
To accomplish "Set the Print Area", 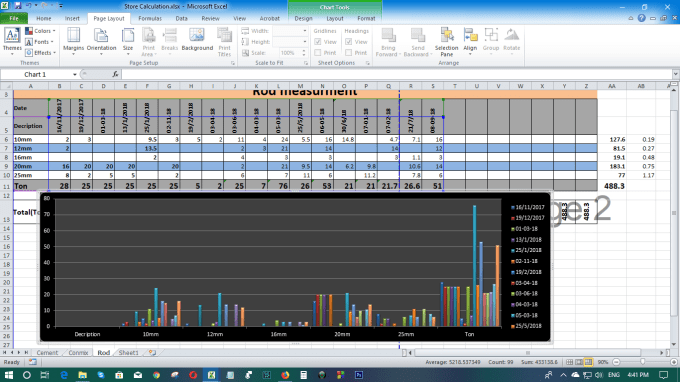I will (149, 42).
